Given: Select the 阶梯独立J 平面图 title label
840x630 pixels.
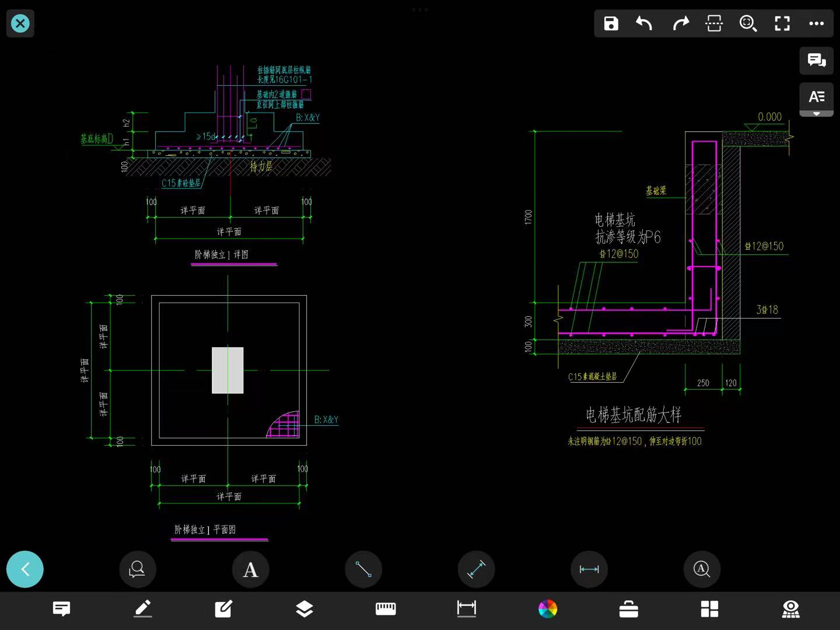Looking at the screenshot, I should point(205,530).
